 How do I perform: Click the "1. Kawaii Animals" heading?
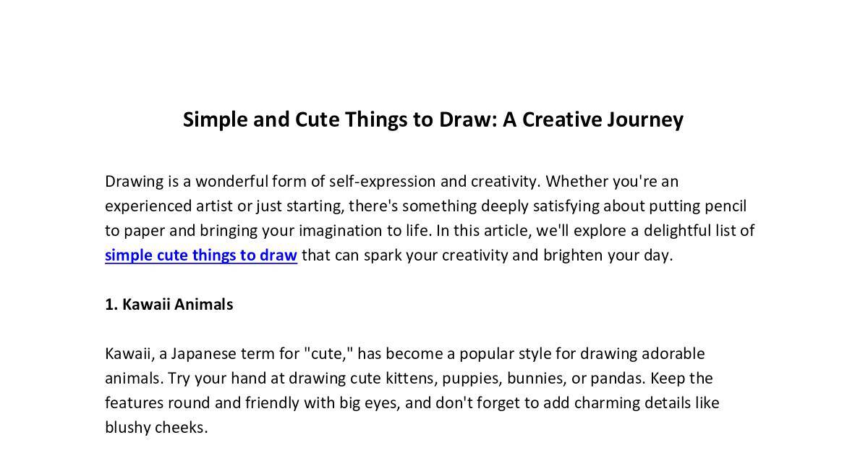169,304
